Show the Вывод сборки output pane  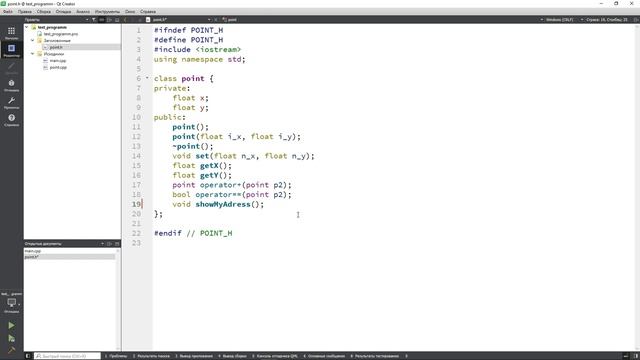pyautogui.click(x=232, y=356)
